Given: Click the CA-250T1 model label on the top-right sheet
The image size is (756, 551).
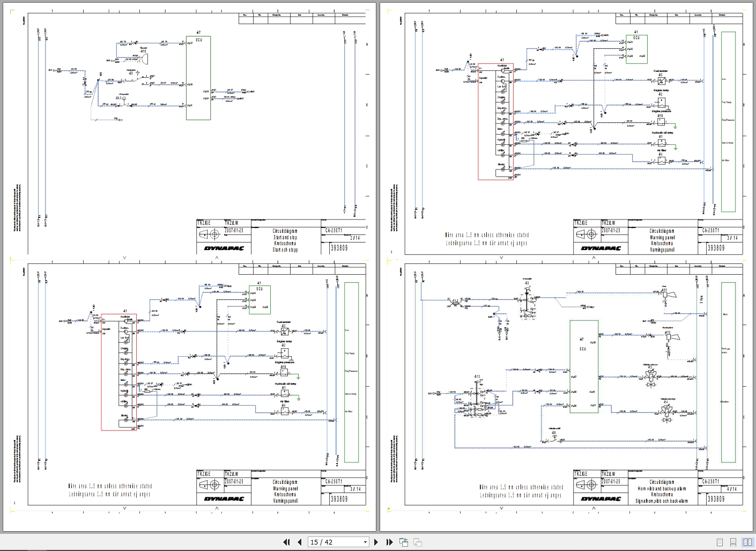Looking at the screenshot, I should coord(712,230).
